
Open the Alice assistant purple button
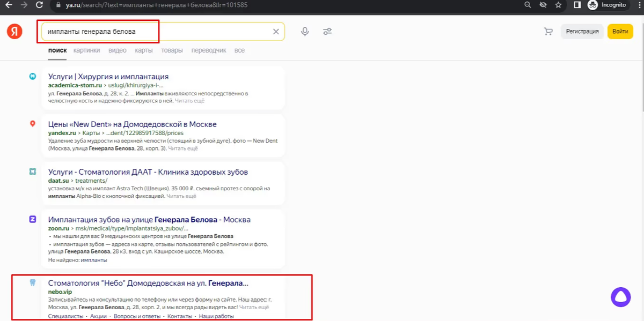coord(620,296)
